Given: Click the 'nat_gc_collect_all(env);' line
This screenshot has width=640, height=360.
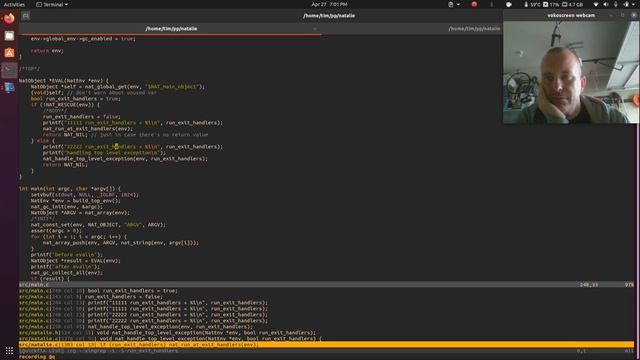Looking at the screenshot, I should click(x=67, y=273).
